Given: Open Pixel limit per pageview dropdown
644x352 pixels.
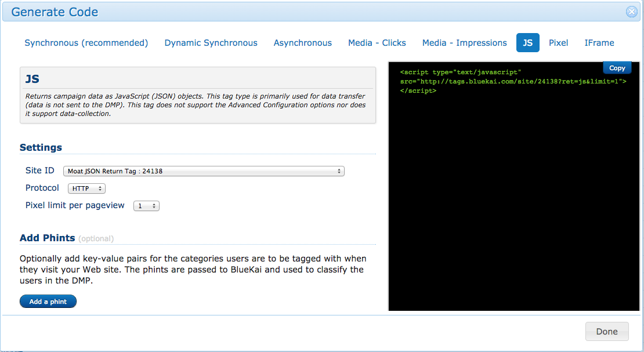Looking at the screenshot, I should [146, 206].
